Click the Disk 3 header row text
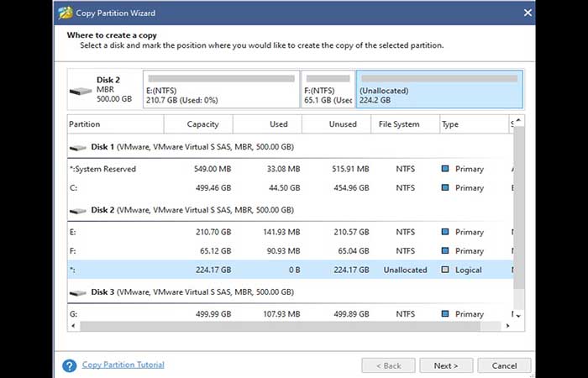The image size is (588, 378). [192, 292]
